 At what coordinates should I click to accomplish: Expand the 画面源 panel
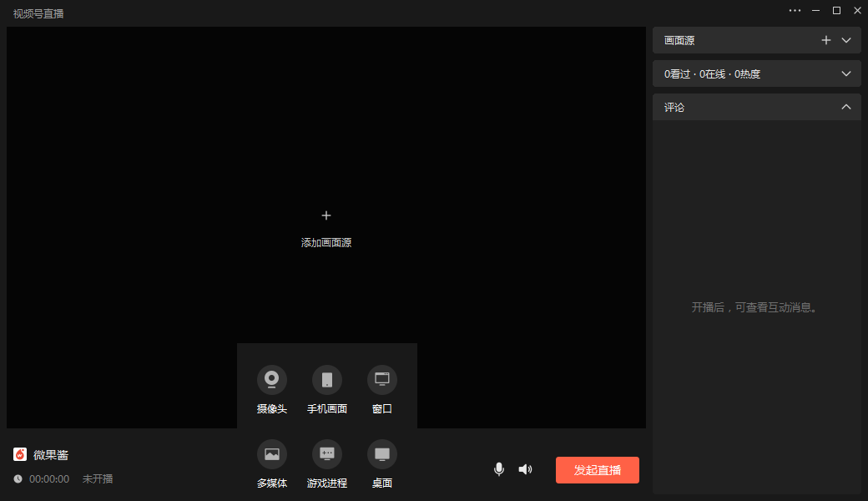[845, 39]
